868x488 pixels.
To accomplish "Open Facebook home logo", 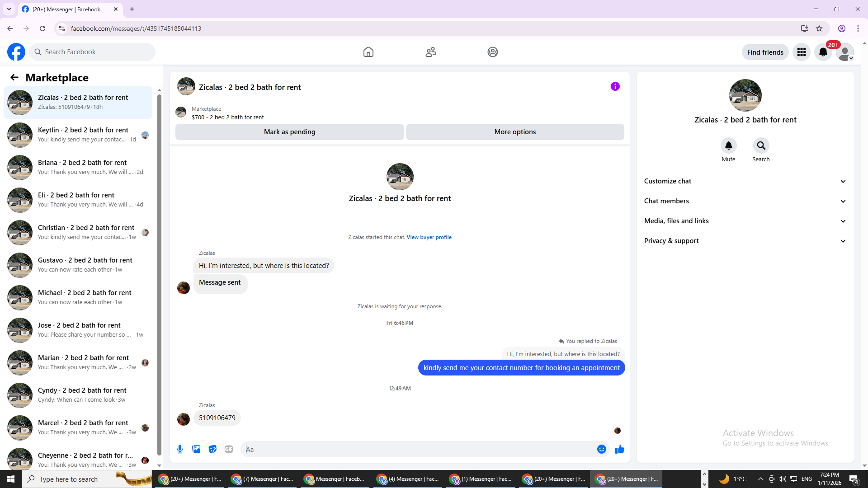I will pos(16,52).
